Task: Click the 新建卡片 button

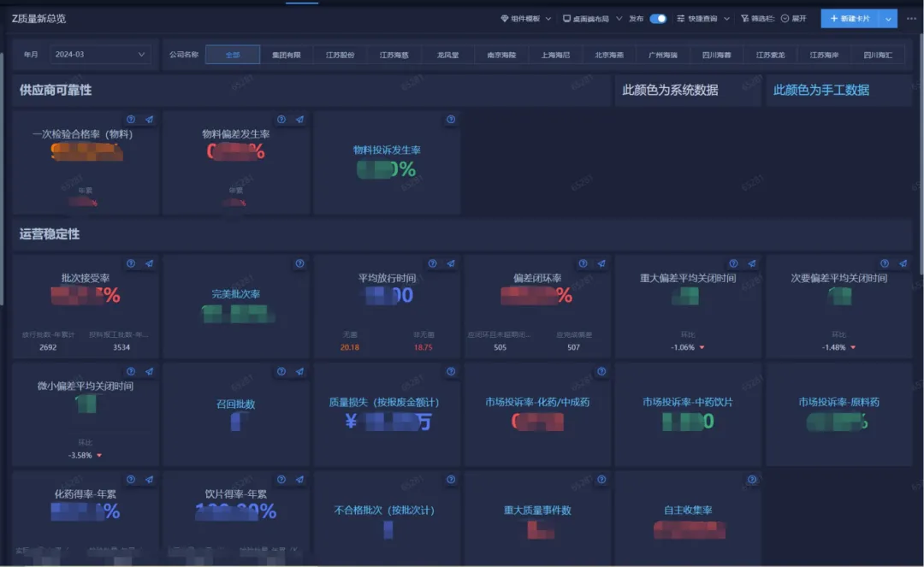Action: click(x=850, y=18)
